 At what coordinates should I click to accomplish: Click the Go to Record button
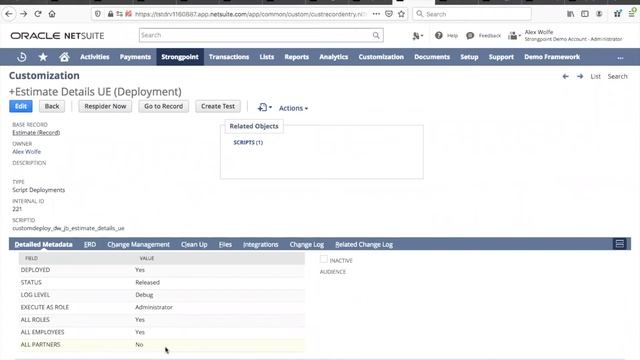[163, 106]
